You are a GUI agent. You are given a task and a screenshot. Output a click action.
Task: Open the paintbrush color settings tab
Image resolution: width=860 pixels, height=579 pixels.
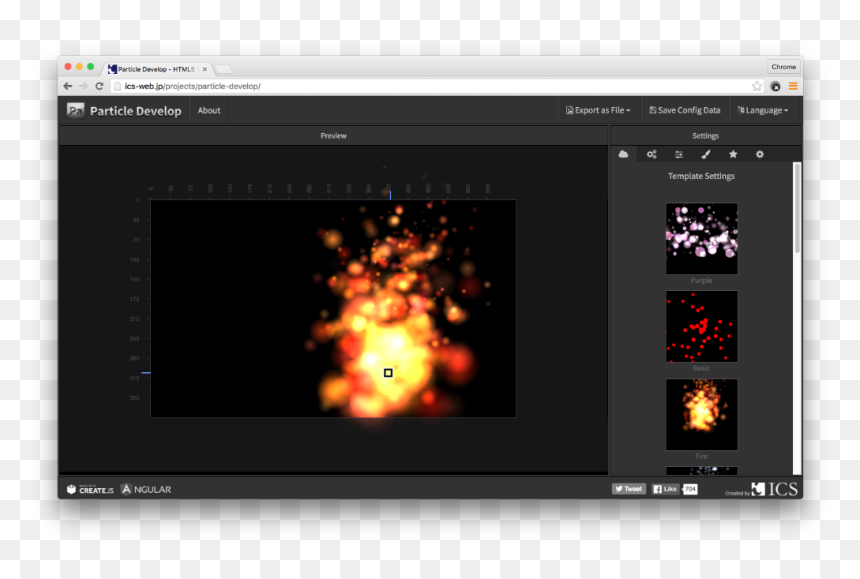click(x=706, y=155)
